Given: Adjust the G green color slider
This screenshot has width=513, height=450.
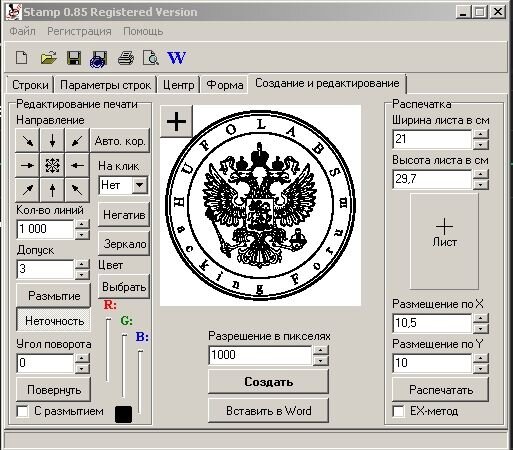Looking at the screenshot, I should (124, 365).
